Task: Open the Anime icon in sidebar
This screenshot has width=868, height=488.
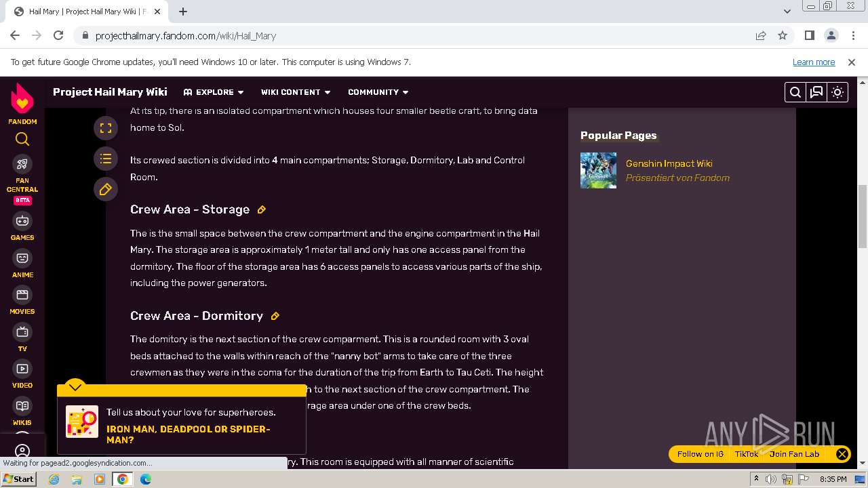Action: coord(22,258)
